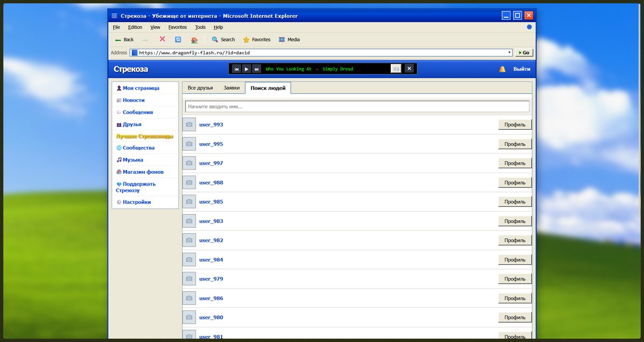Focus the name search input field
644x342 pixels.
(357, 107)
